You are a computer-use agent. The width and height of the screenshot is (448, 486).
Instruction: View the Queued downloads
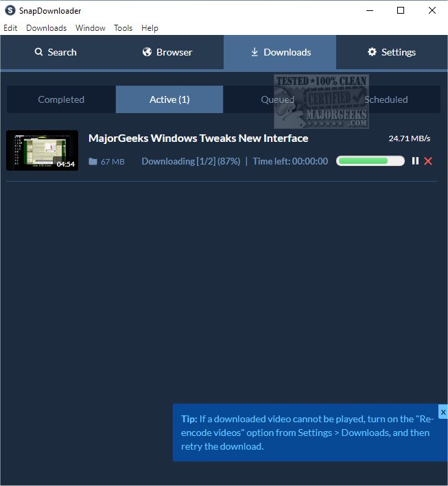click(x=277, y=99)
